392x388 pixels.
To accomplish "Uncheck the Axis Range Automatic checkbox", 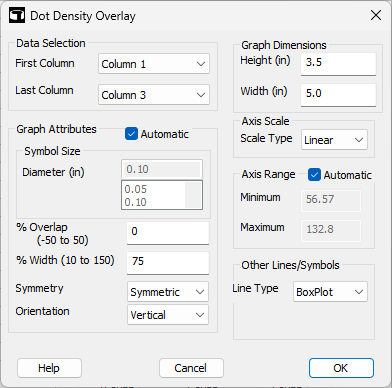I will pos(314,175).
